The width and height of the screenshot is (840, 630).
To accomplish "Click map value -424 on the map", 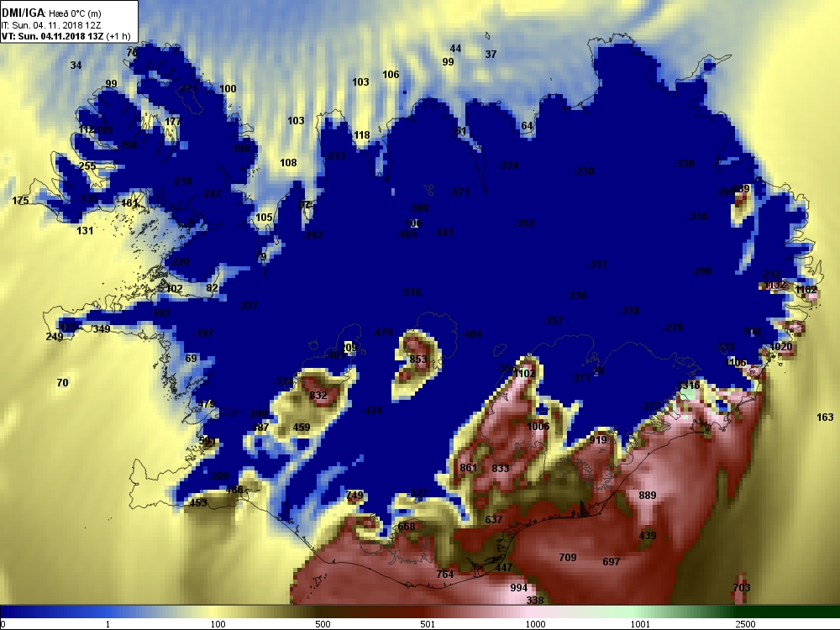I will (372, 411).
